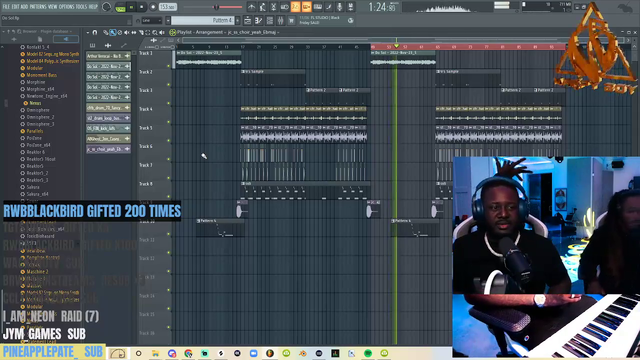Select Omnisphere in the plugin browser

38,110
